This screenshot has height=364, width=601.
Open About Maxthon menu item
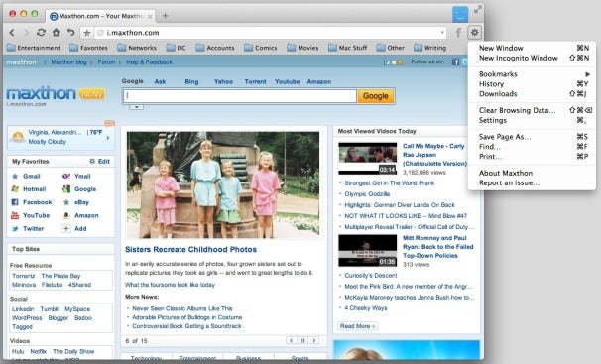532,174
